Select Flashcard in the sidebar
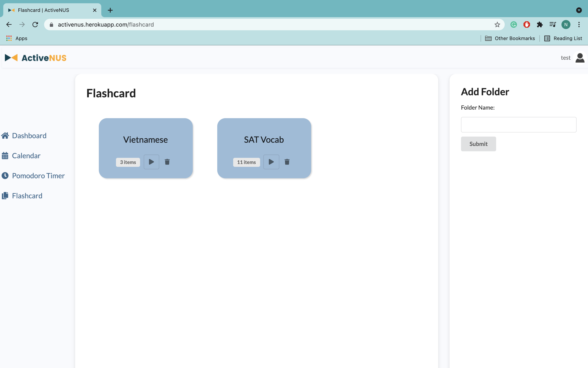Viewport: 588px width, 368px height. 27,196
